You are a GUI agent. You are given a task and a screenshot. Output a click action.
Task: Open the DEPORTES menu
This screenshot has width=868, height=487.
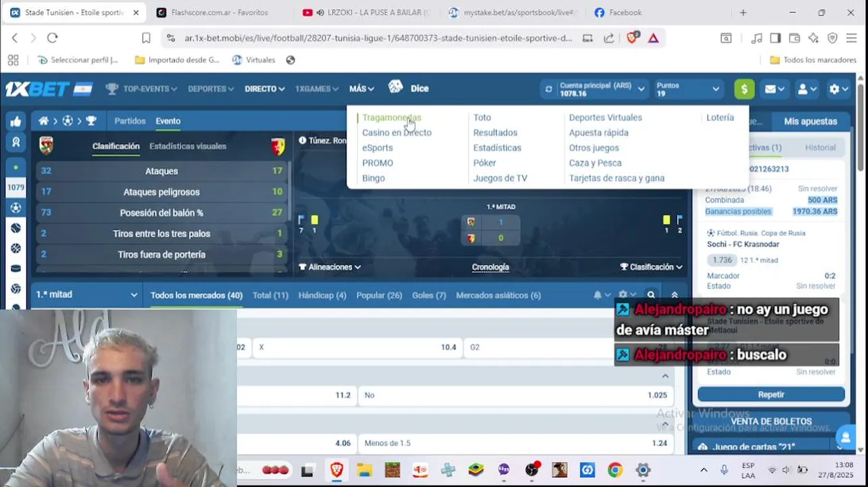(211, 89)
